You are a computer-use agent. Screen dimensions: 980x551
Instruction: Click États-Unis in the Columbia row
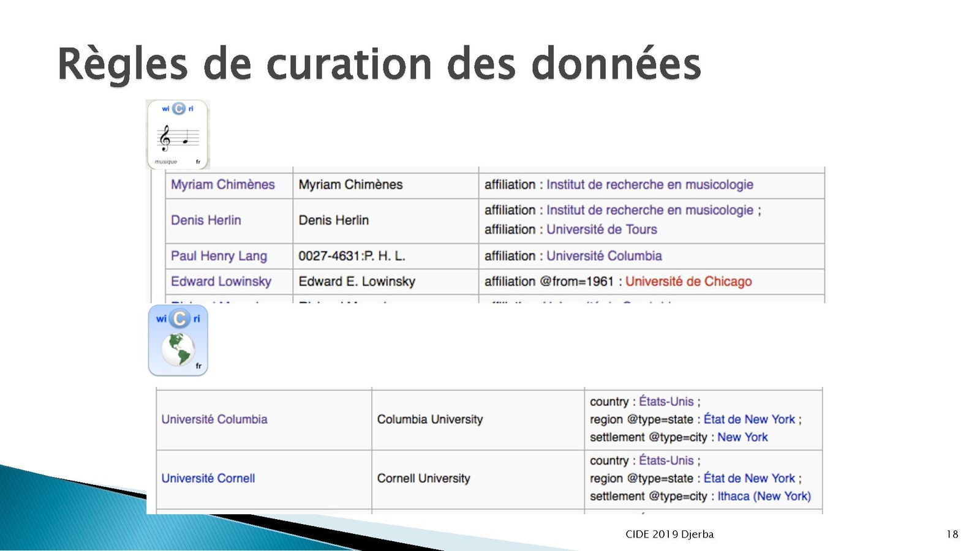click(x=666, y=402)
